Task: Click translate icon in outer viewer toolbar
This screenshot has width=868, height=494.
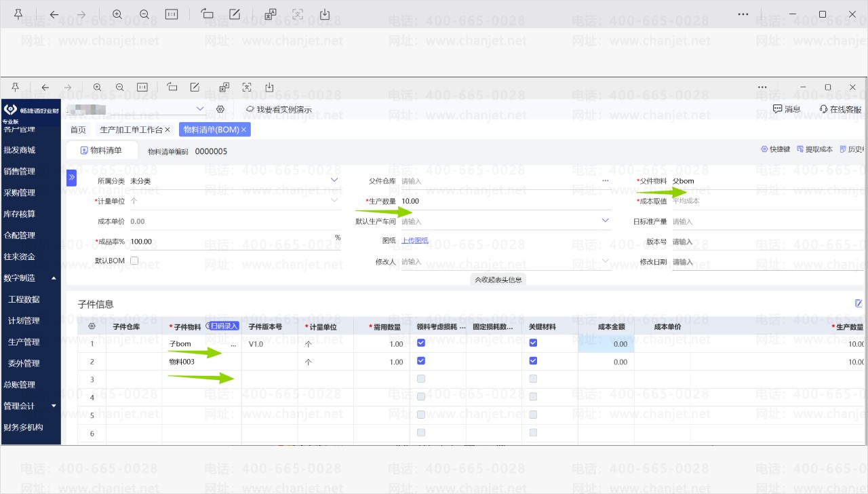Action: tap(271, 14)
